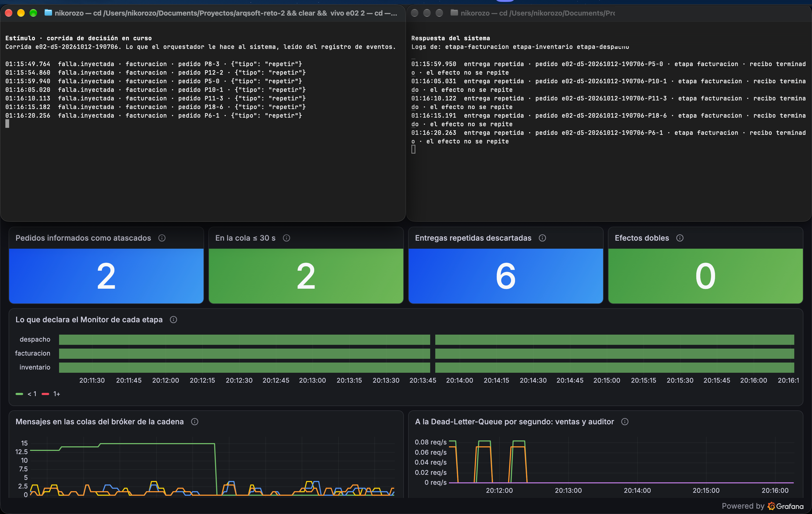Open info icon for Monitor de cada etapa panel

173,320
